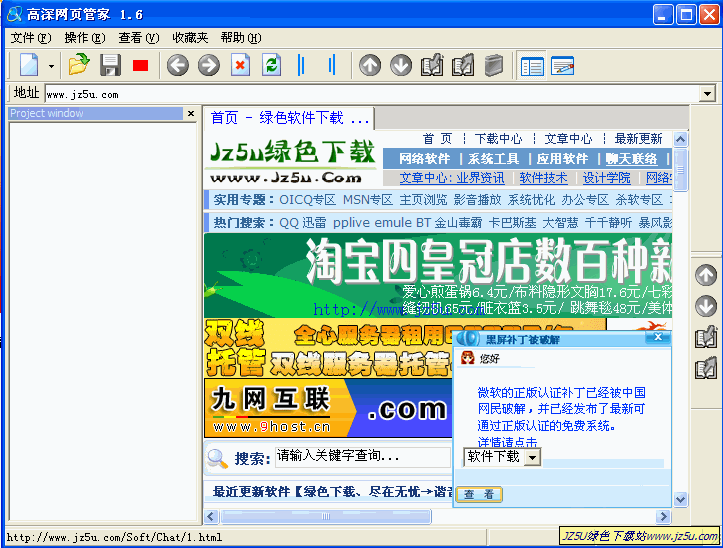Screen dimensions: 723x548
Task: Open the 应用软件 category link
Action: (563, 159)
